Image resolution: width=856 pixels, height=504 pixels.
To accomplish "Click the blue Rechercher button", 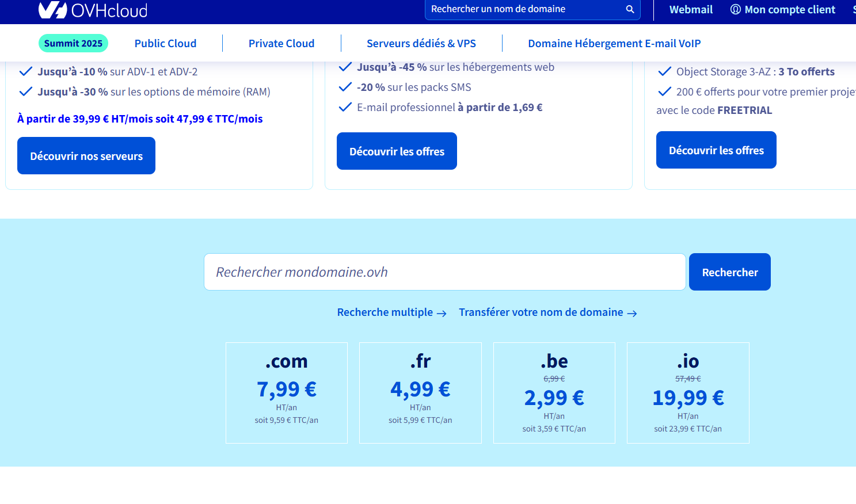I will [729, 272].
